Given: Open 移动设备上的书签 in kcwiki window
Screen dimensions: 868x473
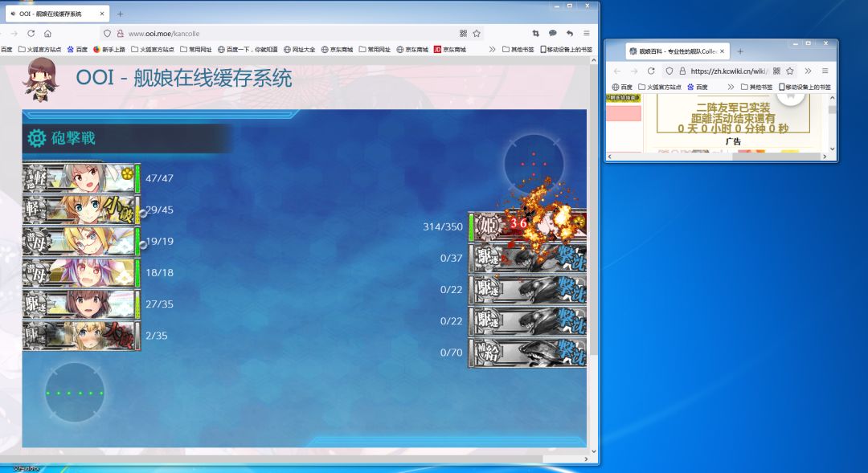Looking at the screenshot, I should pyautogui.click(x=805, y=87).
